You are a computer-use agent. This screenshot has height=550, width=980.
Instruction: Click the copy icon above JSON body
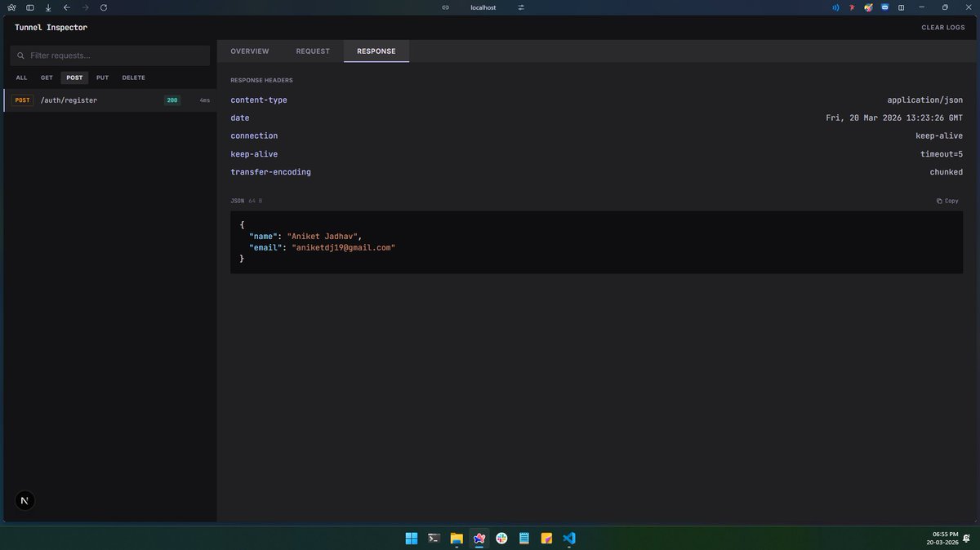939,201
